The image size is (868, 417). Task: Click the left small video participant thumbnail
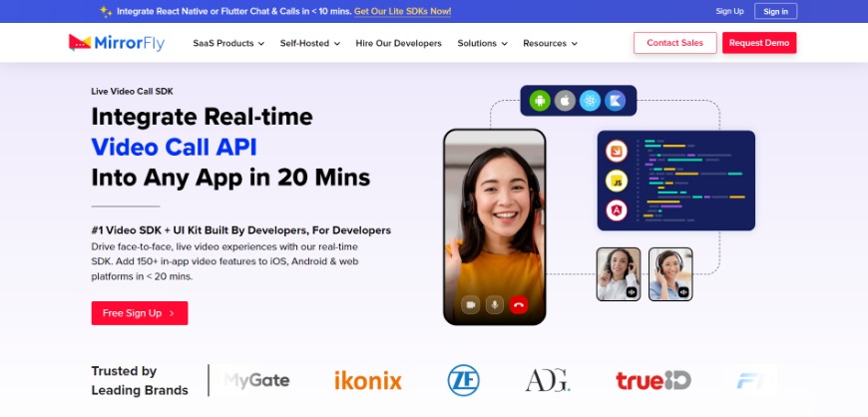click(x=619, y=274)
